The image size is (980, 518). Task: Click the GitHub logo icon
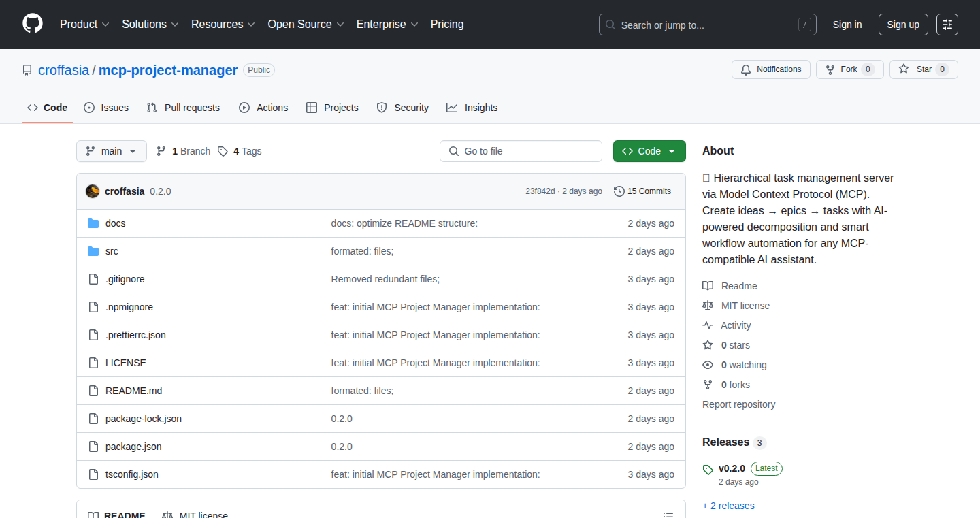click(33, 24)
